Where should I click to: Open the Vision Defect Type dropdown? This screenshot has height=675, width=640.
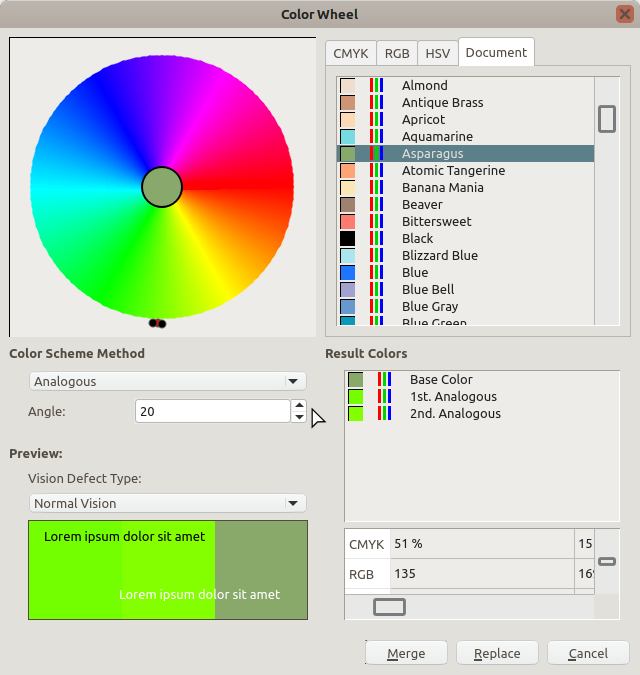click(167, 503)
